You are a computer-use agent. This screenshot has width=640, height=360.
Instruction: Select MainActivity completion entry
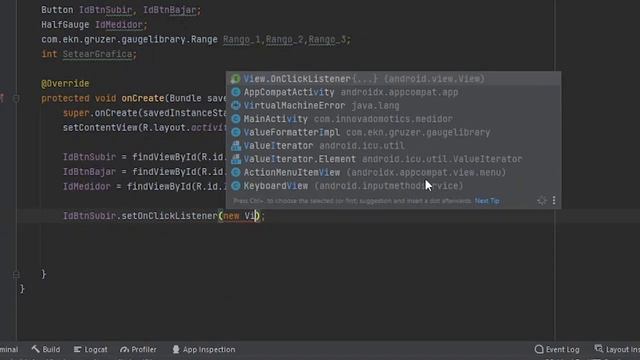[x=393, y=119]
